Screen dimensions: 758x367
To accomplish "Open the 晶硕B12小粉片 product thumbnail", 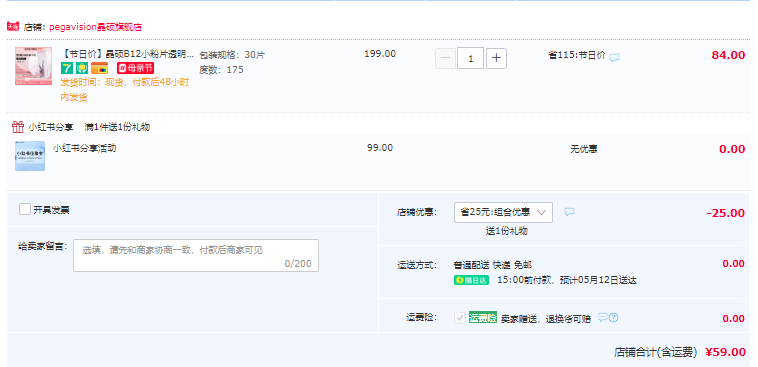I will coord(33,66).
